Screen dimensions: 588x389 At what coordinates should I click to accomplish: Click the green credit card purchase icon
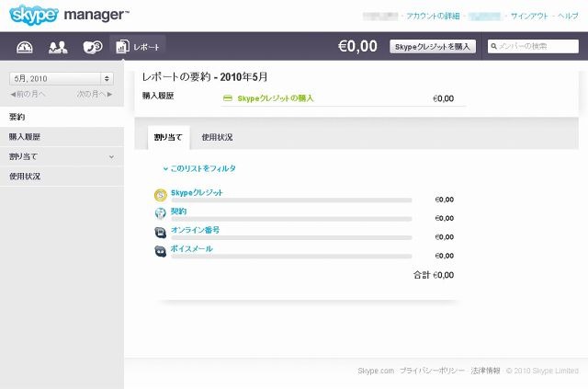pyautogui.click(x=228, y=97)
